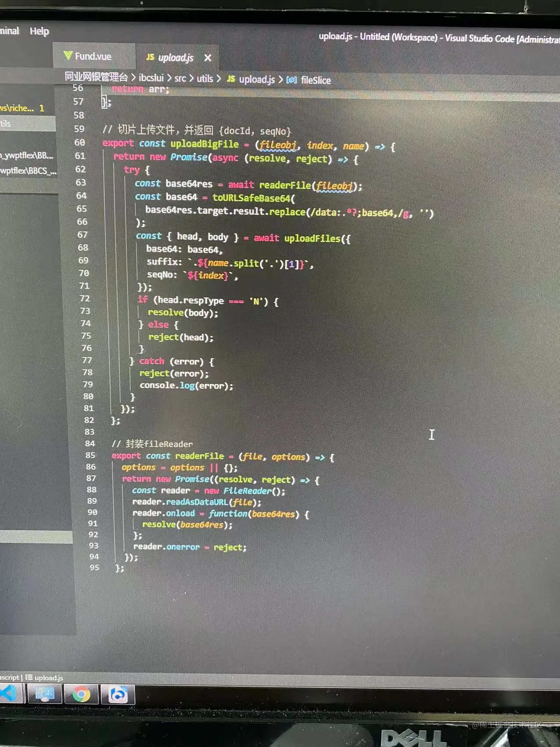560x747 pixels.
Task: Click the 'try' keyword on line 62
Action: tap(132, 170)
